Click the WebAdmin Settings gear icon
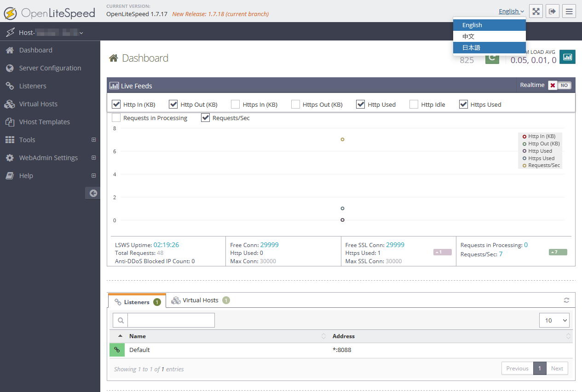This screenshot has width=582, height=392. [9, 158]
